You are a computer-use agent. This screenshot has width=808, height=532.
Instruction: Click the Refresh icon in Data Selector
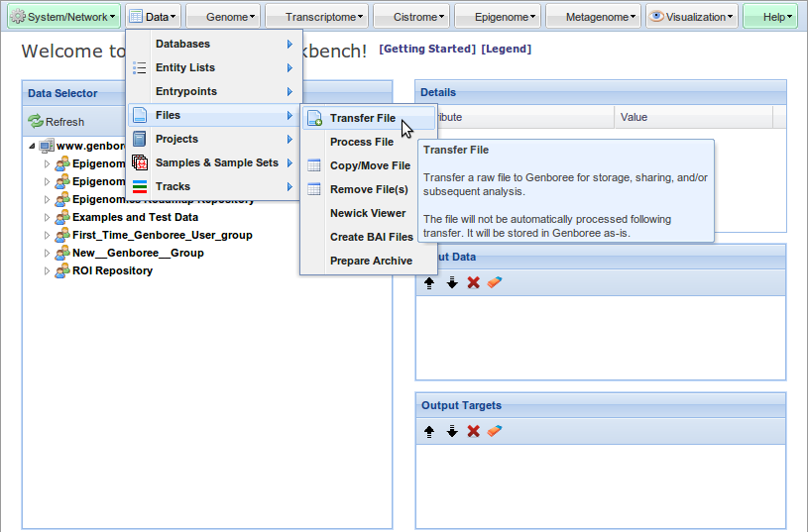coord(36,122)
